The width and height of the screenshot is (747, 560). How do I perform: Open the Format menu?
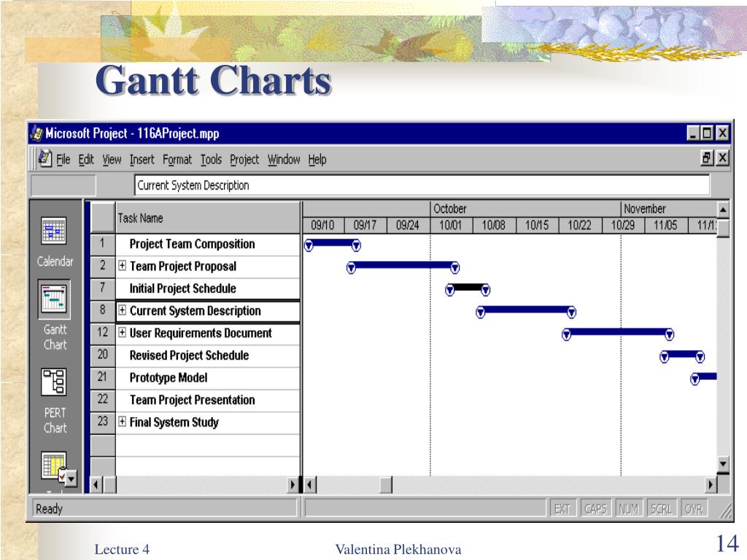click(177, 160)
